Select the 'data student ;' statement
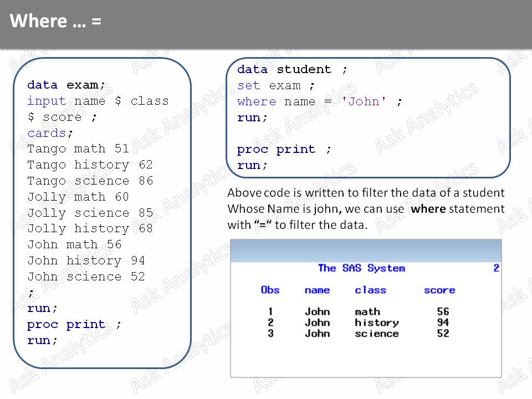 (285, 69)
